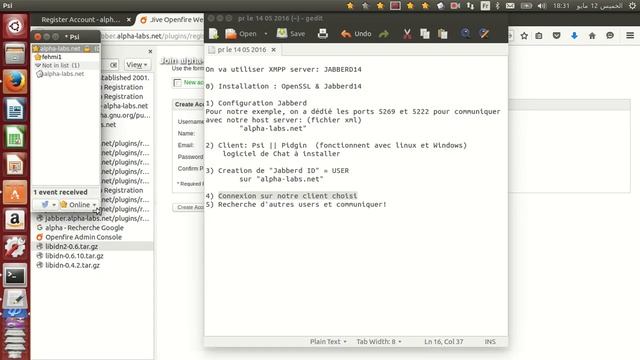Save the gedit document
Screen dimensions: 640x360
(291, 34)
